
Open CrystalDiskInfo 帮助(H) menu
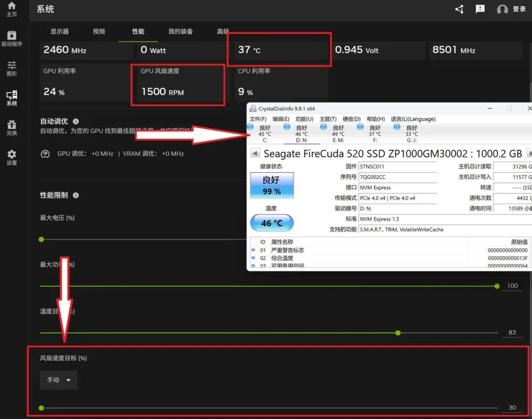tap(376, 119)
